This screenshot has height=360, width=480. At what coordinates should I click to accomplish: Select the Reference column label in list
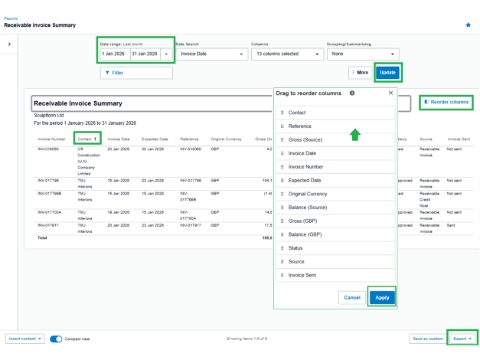tap(300, 126)
